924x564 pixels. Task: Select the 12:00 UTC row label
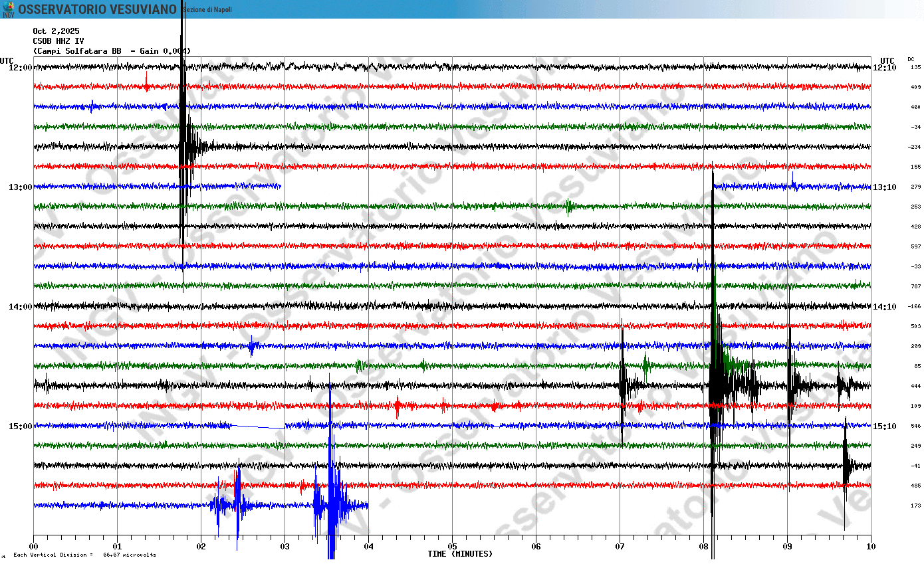click(x=20, y=67)
